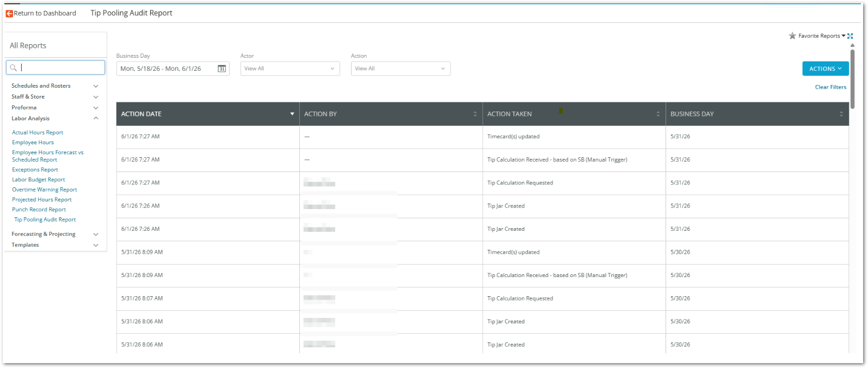This screenshot has height=368, width=868.
Task: Click the Business Day date range field
Action: point(173,69)
